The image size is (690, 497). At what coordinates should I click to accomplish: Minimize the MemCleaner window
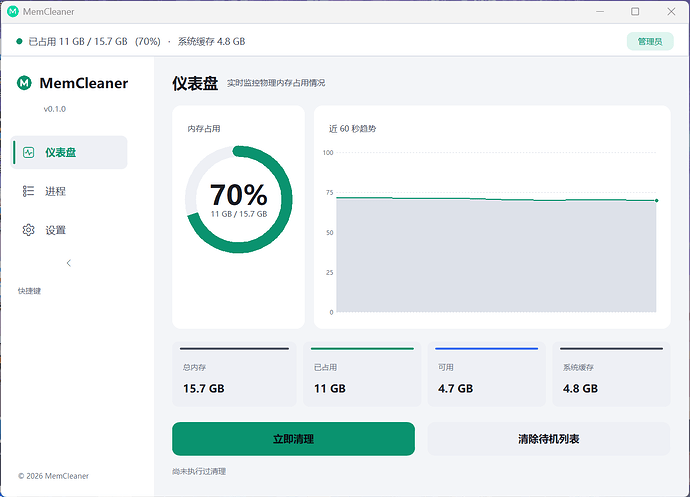pyautogui.click(x=600, y=11)
